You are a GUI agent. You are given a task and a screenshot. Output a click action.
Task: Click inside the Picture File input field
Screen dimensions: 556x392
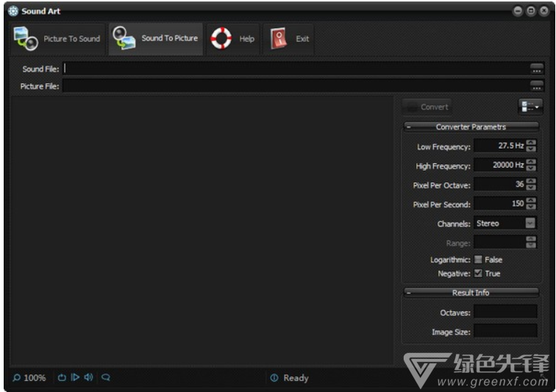point(296,86)
